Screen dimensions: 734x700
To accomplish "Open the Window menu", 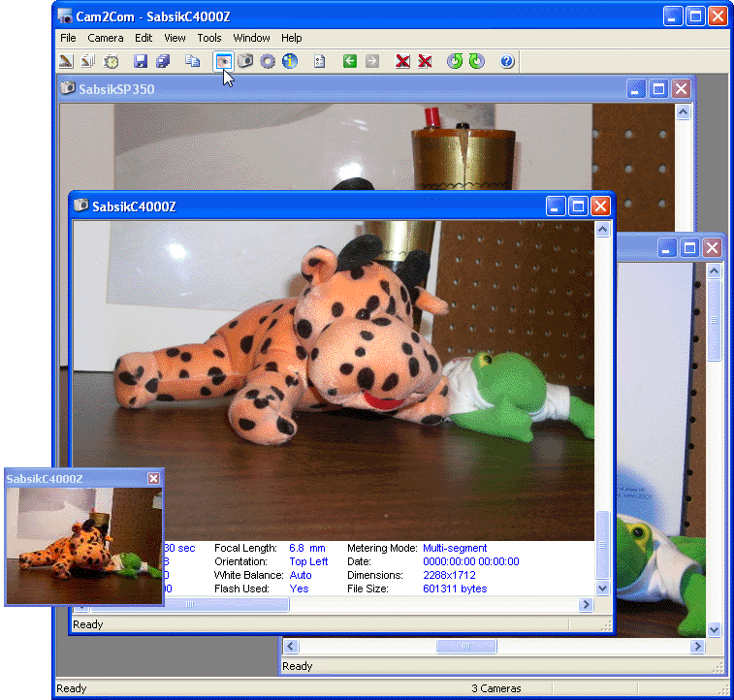I will 252,38.
